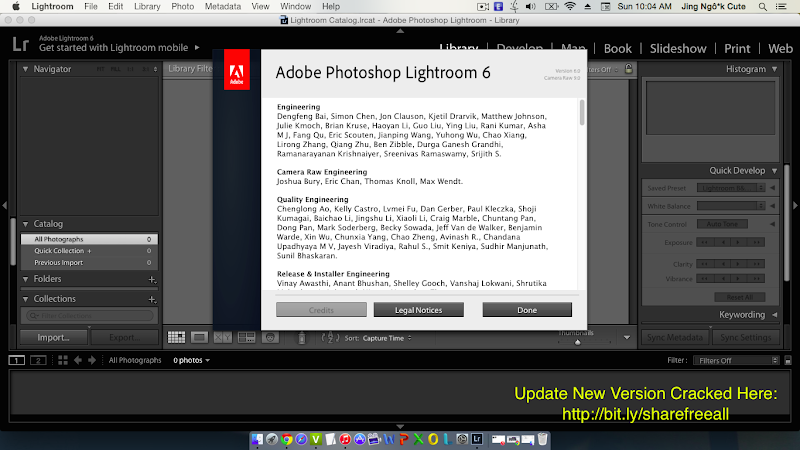This screenshot has height=450, width=800.
Task: Click the Import button
Action: pos(53,337)
